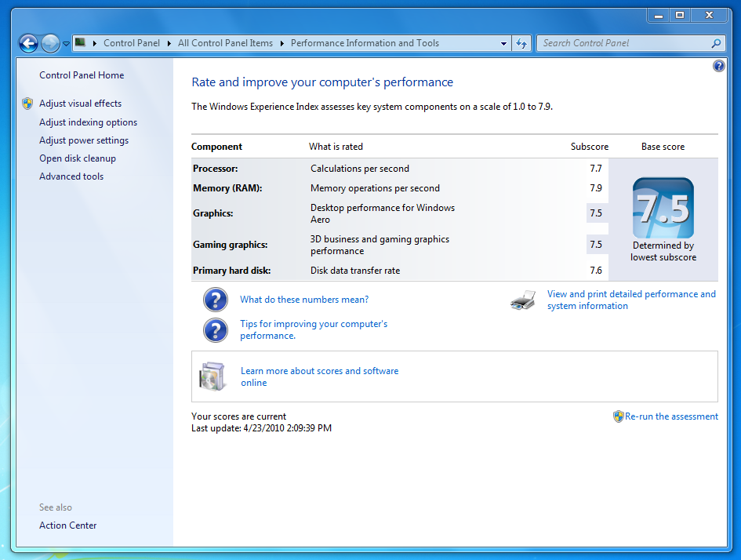This screenshot has width=741, height=560.
Task: Refresh the page with refresh icon
Action: tap(521, 43)
